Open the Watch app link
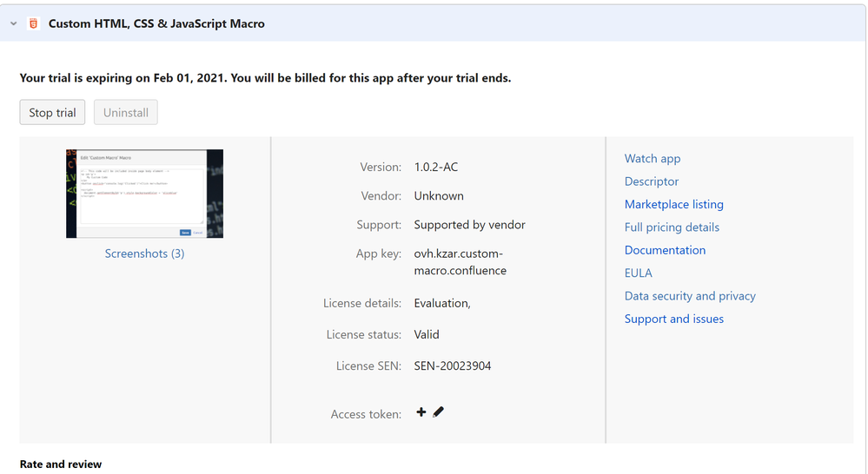868x474 pixels. [653, 159]
